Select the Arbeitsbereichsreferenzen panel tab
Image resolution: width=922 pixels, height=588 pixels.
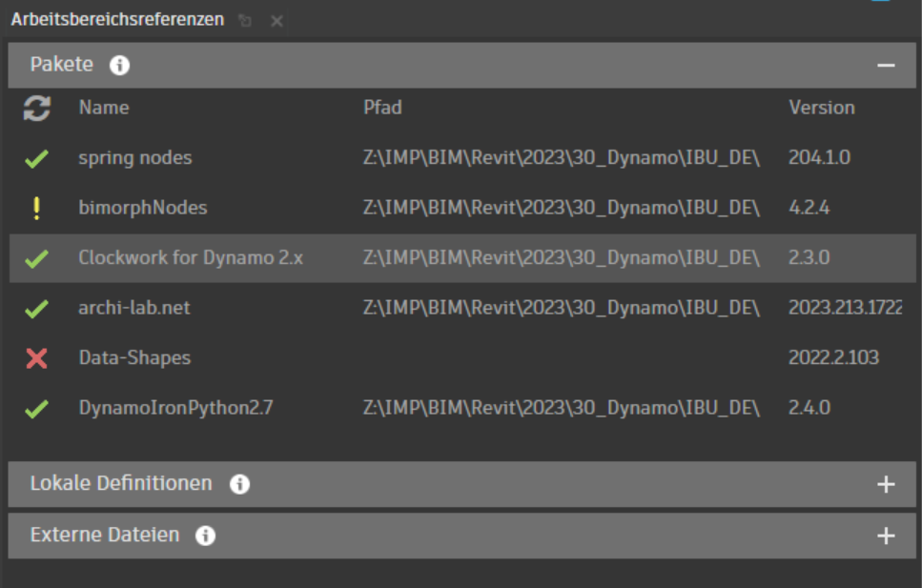tap(117, 20)
